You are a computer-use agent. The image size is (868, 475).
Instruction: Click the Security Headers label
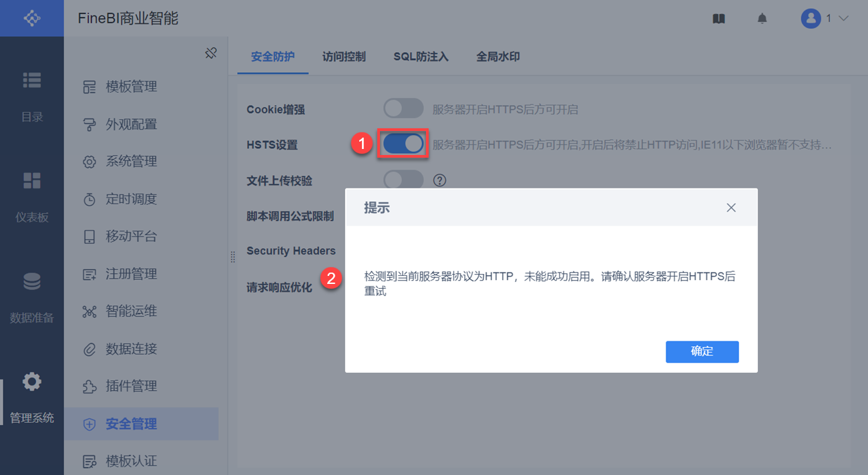tap(291, 251)
